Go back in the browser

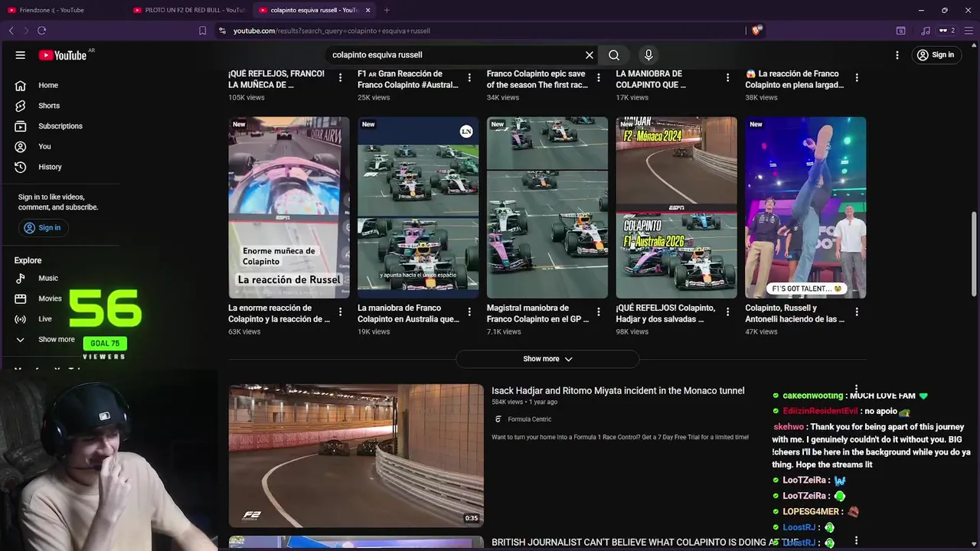tap(11, 31)
